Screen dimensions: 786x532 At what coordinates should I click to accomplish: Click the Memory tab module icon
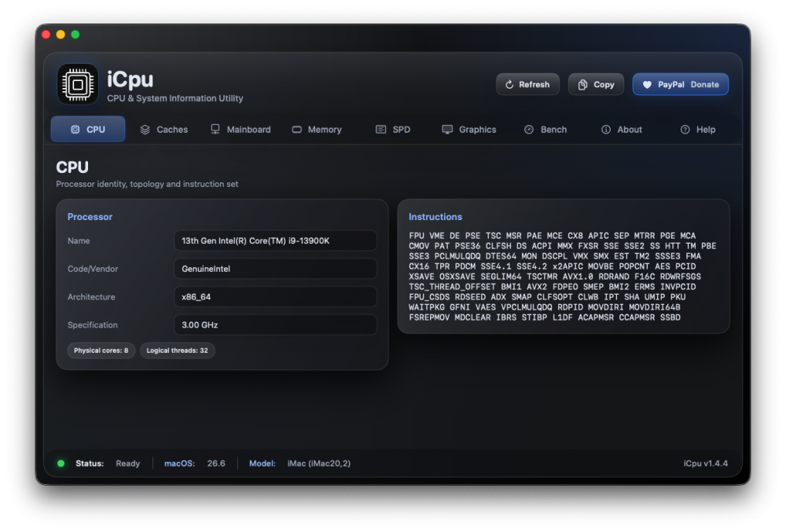(297, 130)
